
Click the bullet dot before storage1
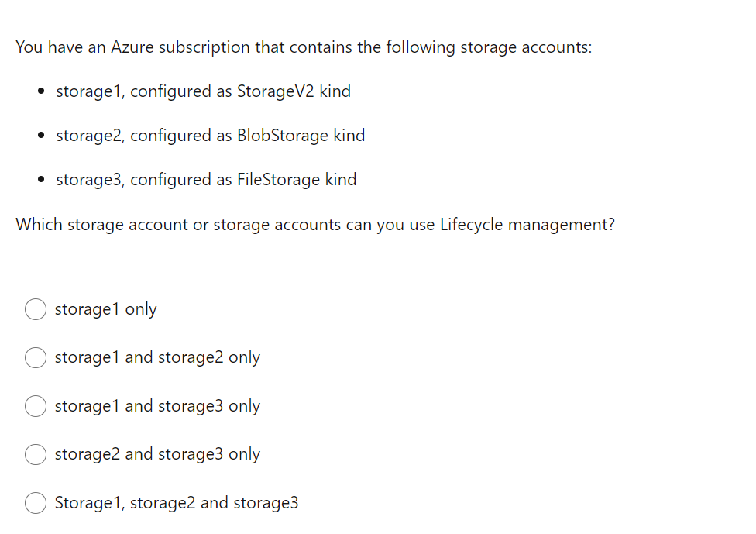41,91
